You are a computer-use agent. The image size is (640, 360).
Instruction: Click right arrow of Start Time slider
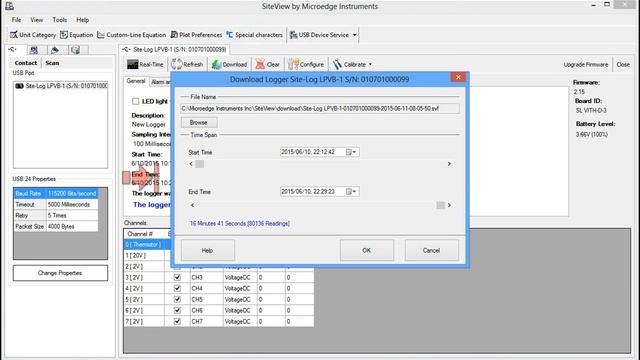click(x=449, y=164)
